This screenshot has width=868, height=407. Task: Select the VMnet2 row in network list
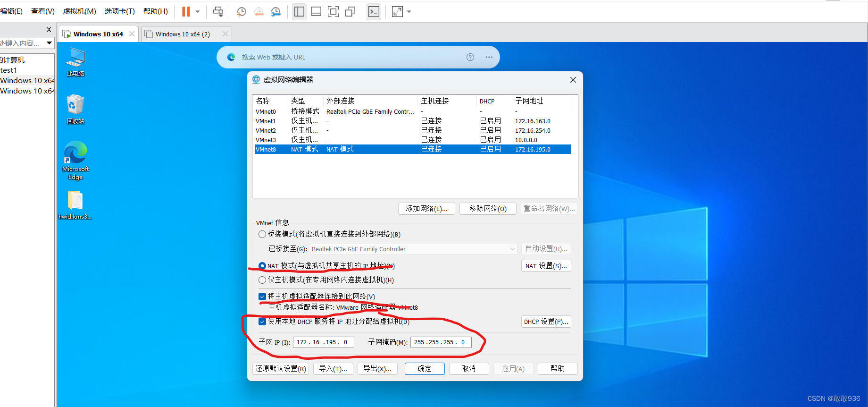[x=413, y=130]
